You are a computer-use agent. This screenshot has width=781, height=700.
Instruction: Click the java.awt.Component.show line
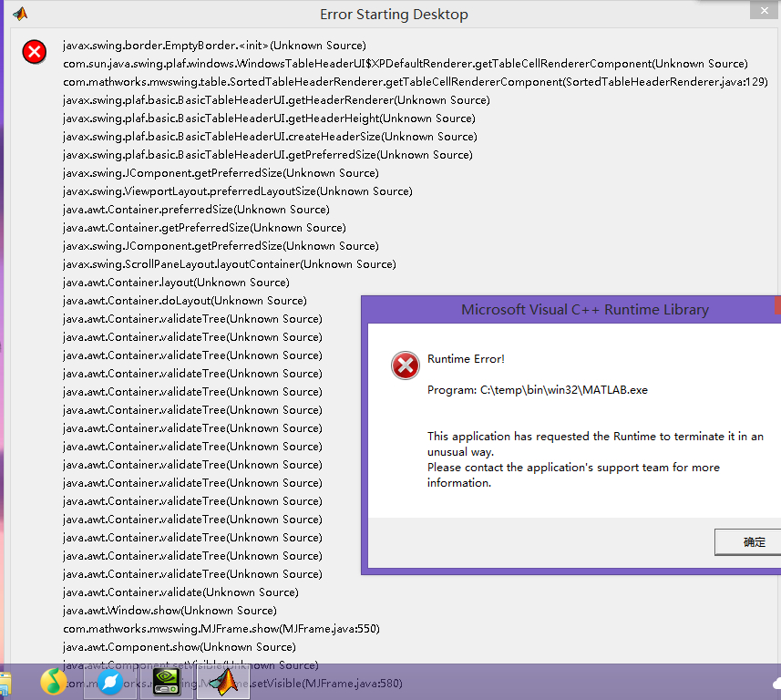180,647
